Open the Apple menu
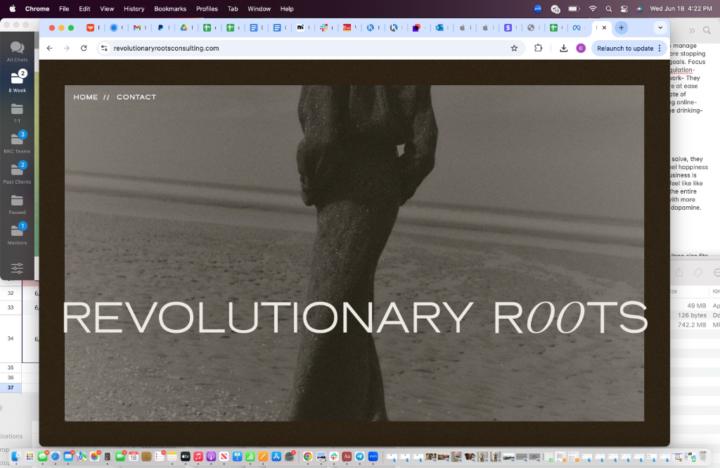This screenshot has height=468, width=720. (x=12, y=9)
